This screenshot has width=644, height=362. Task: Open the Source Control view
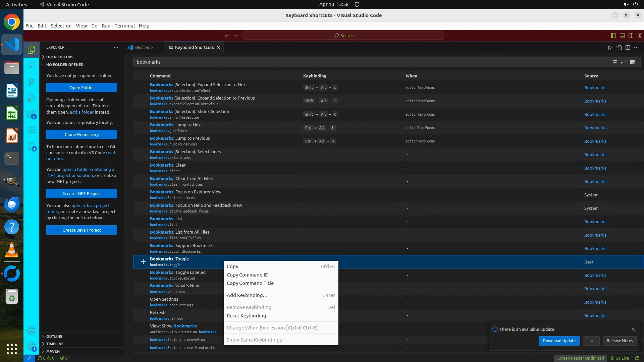[x=31, y=81]
